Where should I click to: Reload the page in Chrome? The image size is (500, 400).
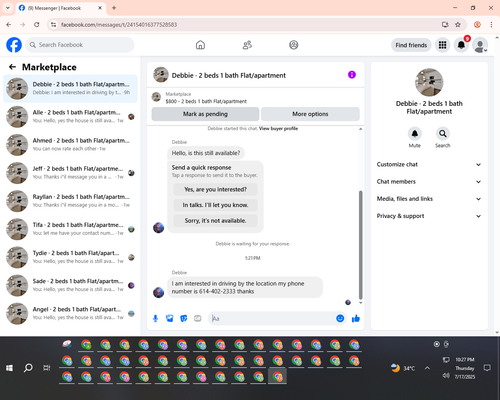37,25
